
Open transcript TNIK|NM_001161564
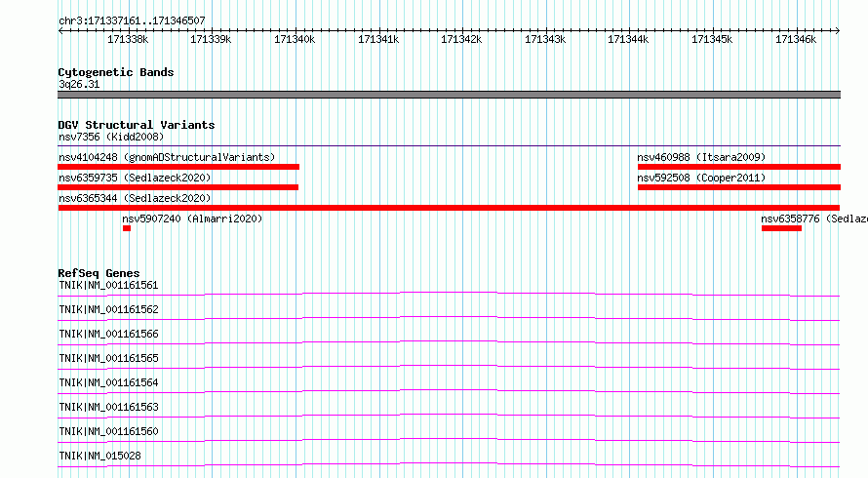(x=108, y=382)
